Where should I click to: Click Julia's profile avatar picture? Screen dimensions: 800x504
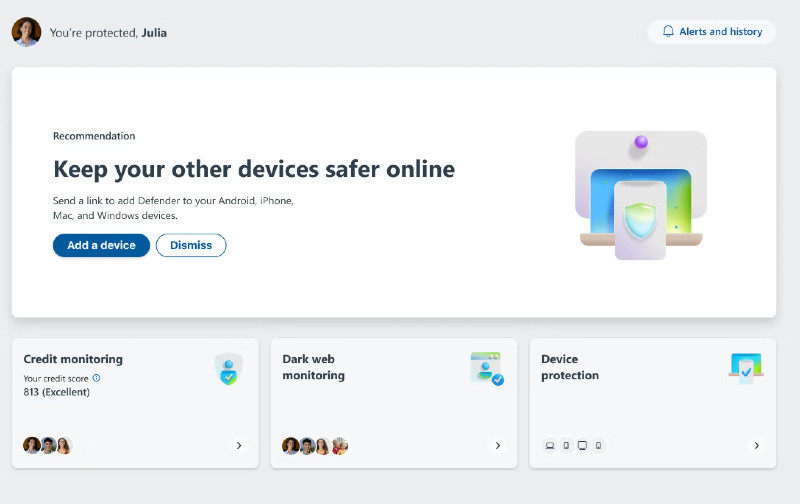tap(26, 32)
